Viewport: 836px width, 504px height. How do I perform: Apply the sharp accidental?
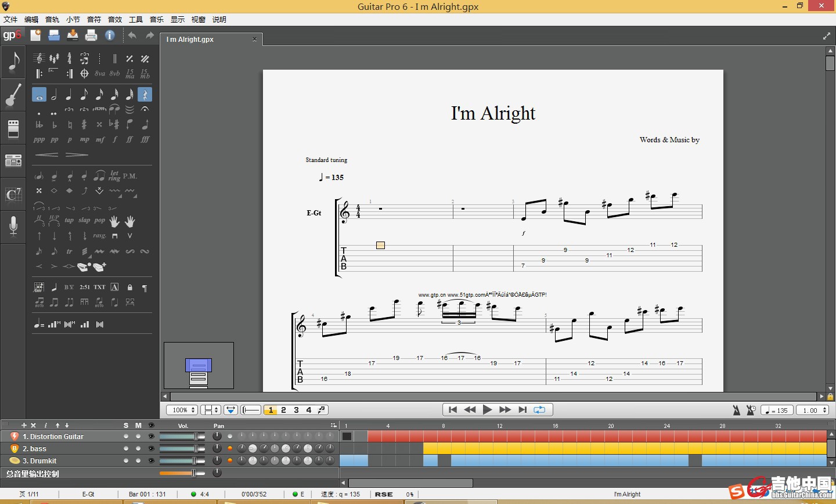point(84,124)
